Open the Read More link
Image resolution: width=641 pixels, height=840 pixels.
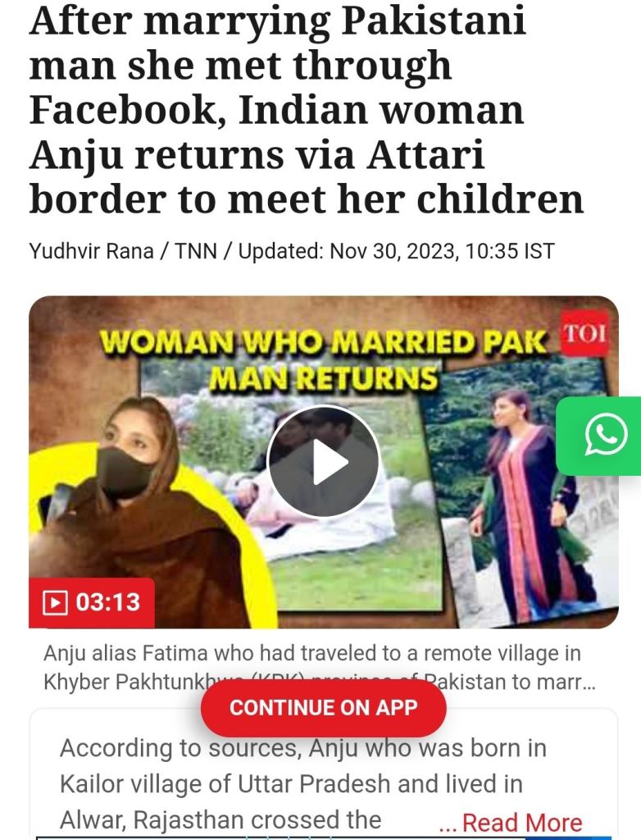[522, 822]
